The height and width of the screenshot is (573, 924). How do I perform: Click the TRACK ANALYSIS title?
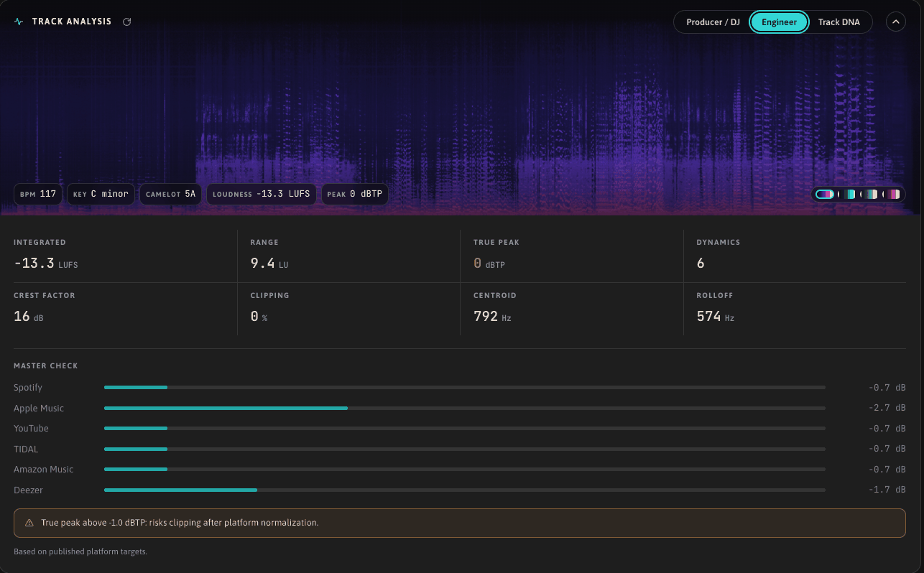72,22
